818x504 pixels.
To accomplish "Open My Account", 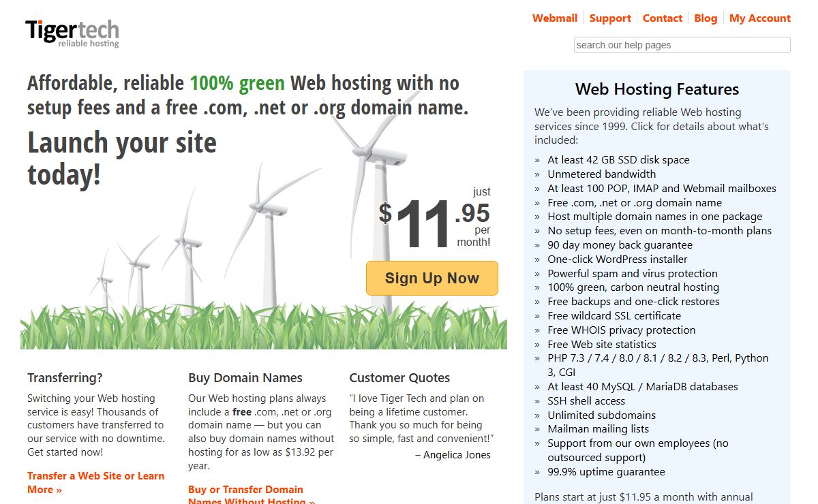I will click(x=760, y=18).
